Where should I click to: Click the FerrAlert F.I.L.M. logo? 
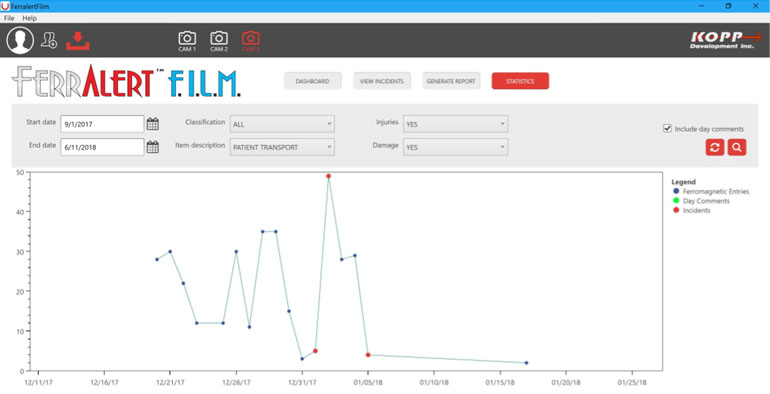pyautogui.click(x=126, y=81)
